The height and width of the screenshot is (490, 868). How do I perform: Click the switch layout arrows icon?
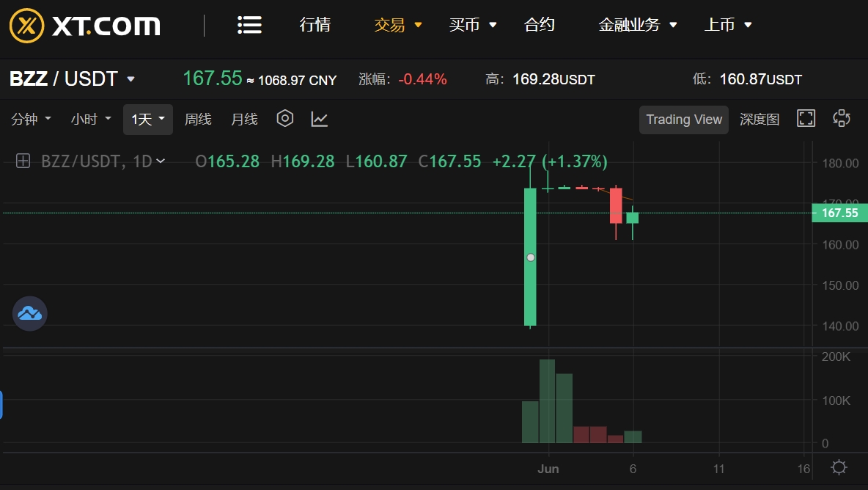coord(842,119)
